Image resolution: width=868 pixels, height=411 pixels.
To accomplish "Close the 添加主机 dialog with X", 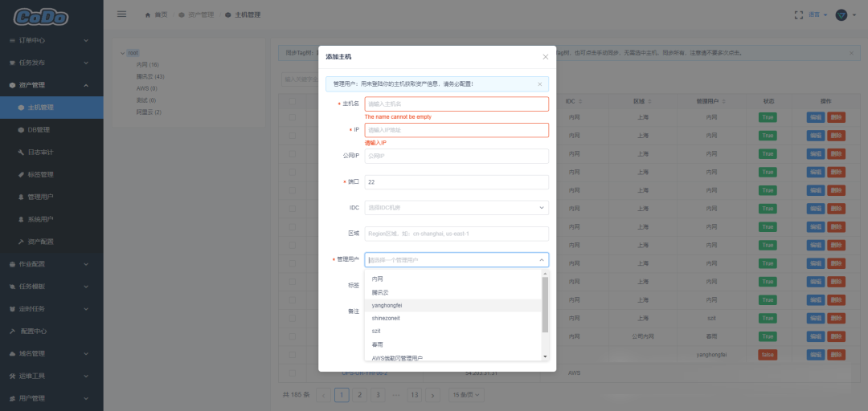I will [x=545, y=57].
